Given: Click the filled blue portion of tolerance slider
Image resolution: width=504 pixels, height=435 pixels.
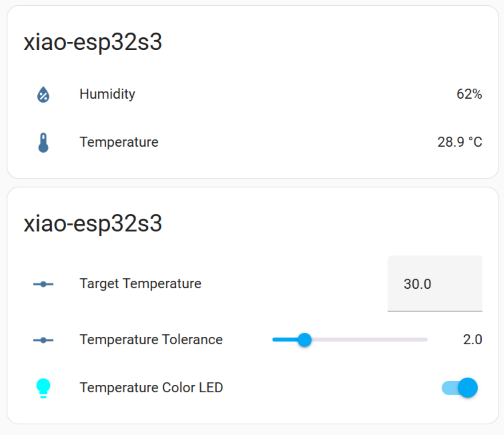Looking at the screenshot, I should 285,340.
